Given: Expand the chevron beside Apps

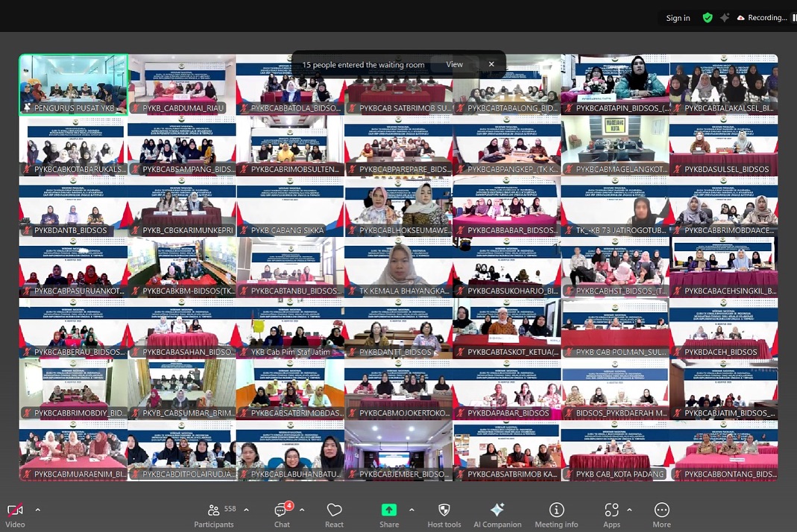Looking at the screenshot, I should 629,510.
